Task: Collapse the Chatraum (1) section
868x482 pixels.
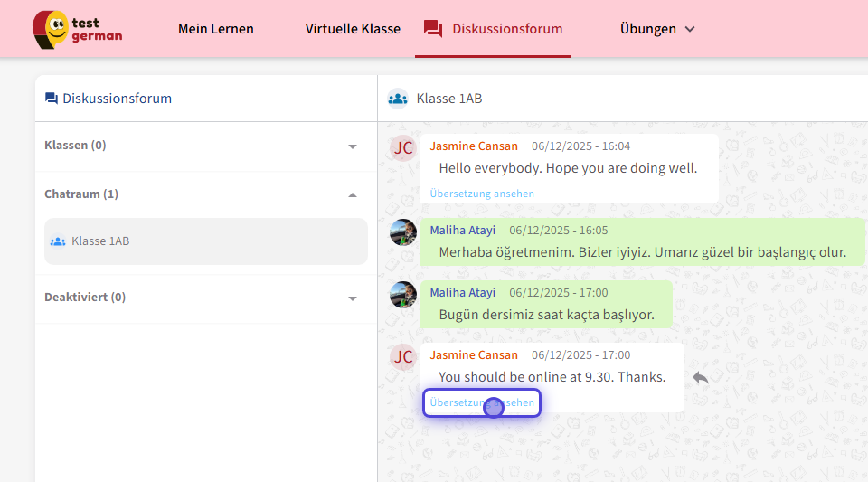Action: pos(353,194)
